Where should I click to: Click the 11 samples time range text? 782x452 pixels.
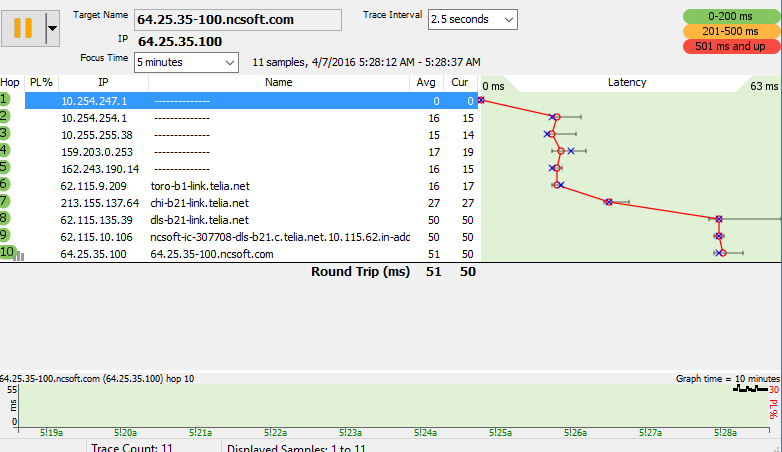(366, 62)
